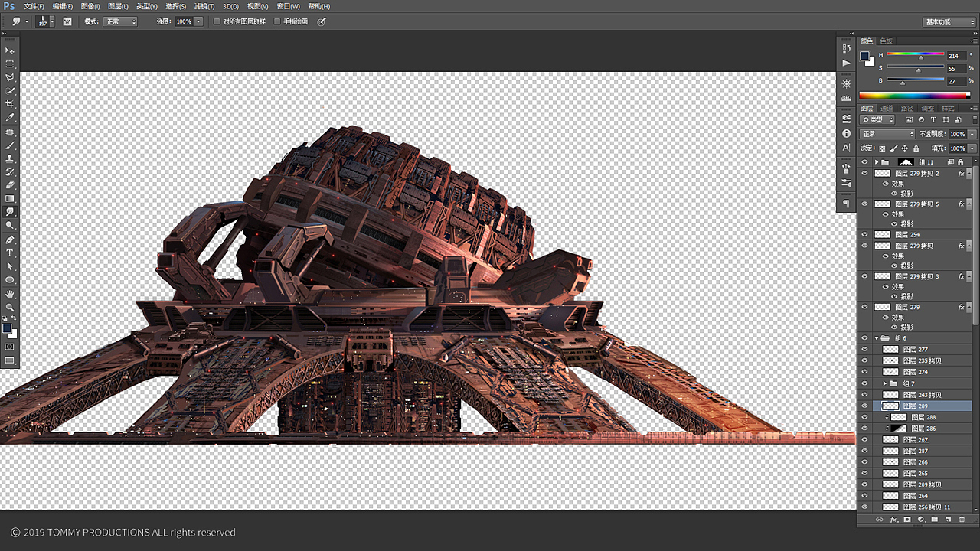This screenshot has height=551, width=980.
Task: Select the Polygonal Lasso tool
Action: point(10,77)
